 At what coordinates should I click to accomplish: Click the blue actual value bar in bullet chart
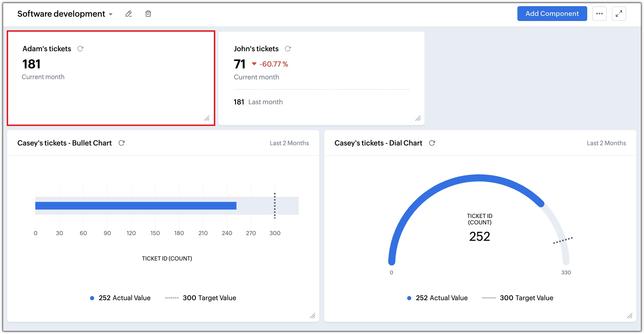136,206
